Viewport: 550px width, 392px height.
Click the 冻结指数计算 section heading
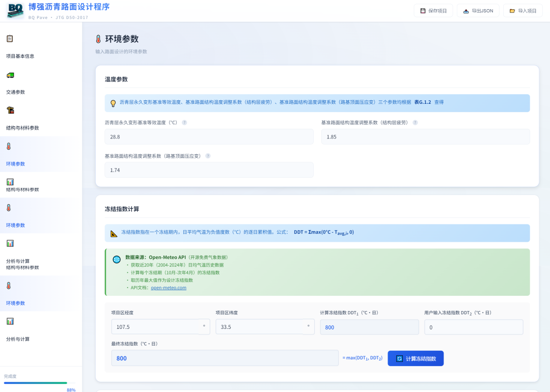click(x=122, y=209)
